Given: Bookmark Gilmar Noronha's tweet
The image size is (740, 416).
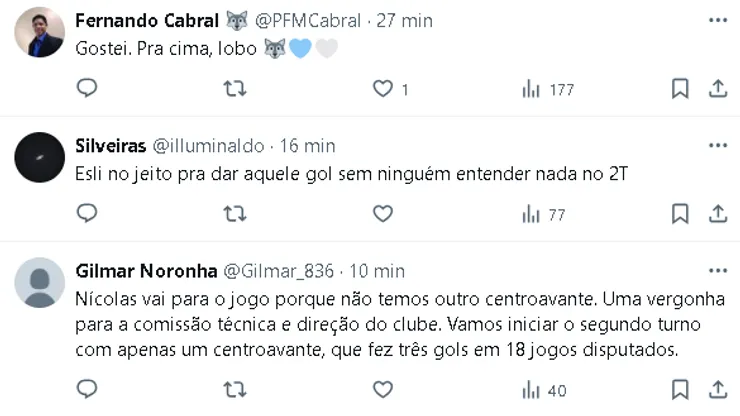Looking at the screenshot, I should tap(680, 389).
